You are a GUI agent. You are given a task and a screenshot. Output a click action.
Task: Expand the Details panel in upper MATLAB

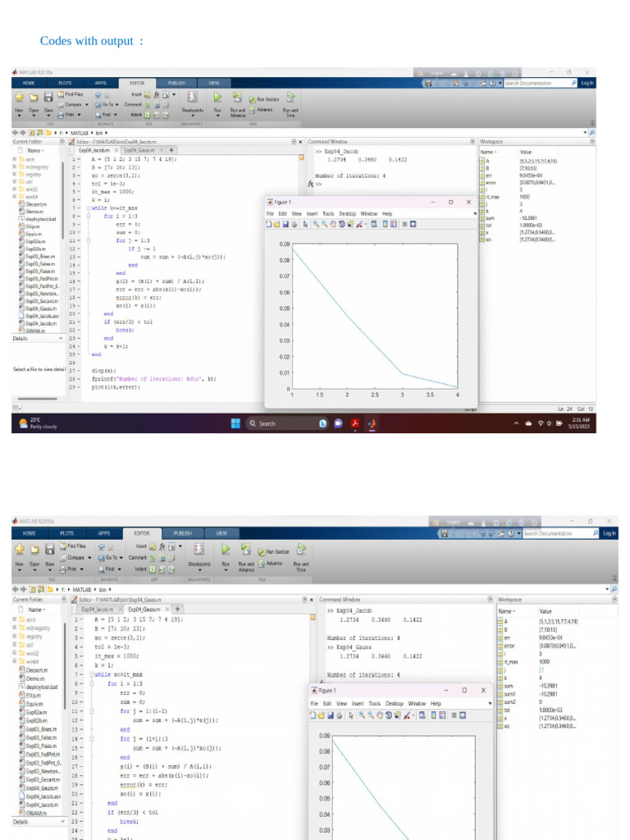pyautogui.click(x=60, y=339)
